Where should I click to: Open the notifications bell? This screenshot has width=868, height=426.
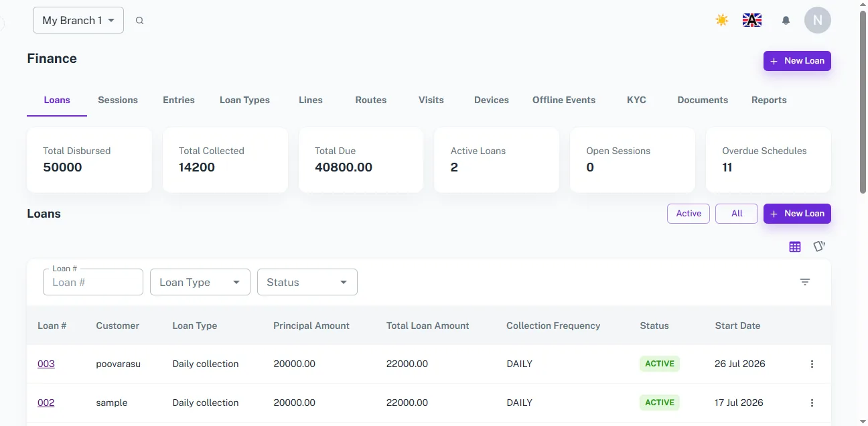pyautogui.click(x=786, y=21)
